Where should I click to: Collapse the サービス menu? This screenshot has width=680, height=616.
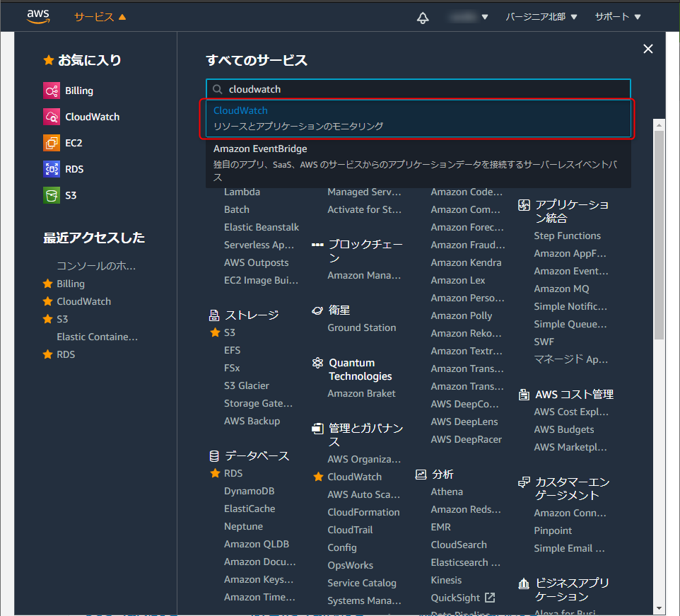(x=100, y=17)
